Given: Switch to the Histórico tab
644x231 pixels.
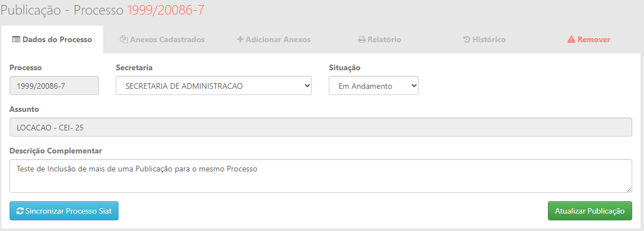Looking at the screenshot, I should coord(484,40).
